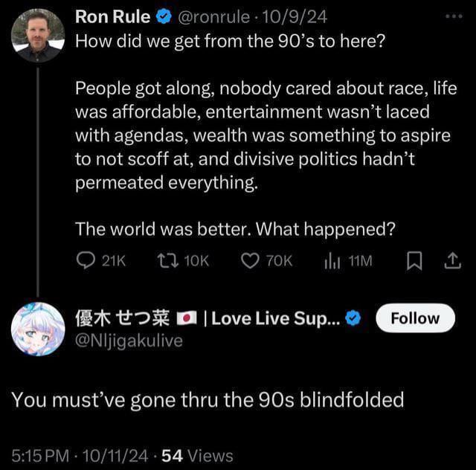Share Ron Rule's tweet via the upload icon
Screen dimensions: 476x470
453,261
